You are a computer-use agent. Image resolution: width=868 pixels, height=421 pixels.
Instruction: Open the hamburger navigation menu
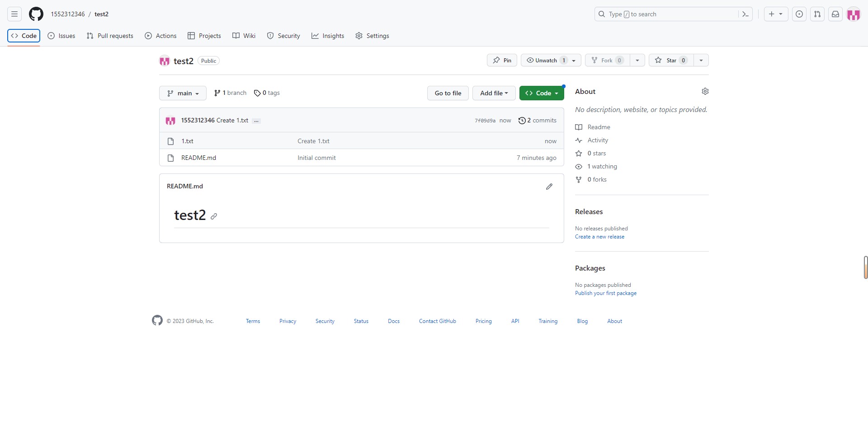tap(14, 14)
